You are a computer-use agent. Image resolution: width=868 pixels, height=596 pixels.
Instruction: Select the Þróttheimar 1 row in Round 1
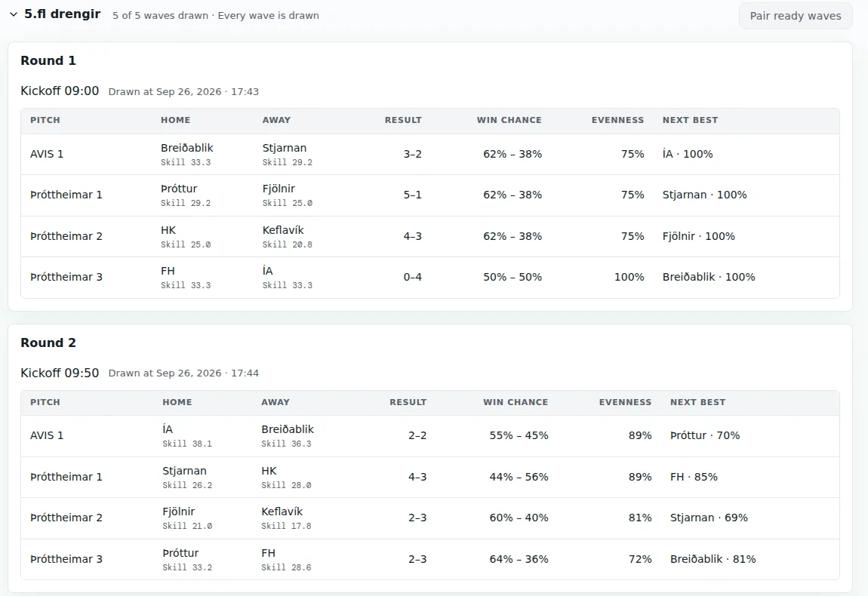pyautogui.click(x=430, y=195)
